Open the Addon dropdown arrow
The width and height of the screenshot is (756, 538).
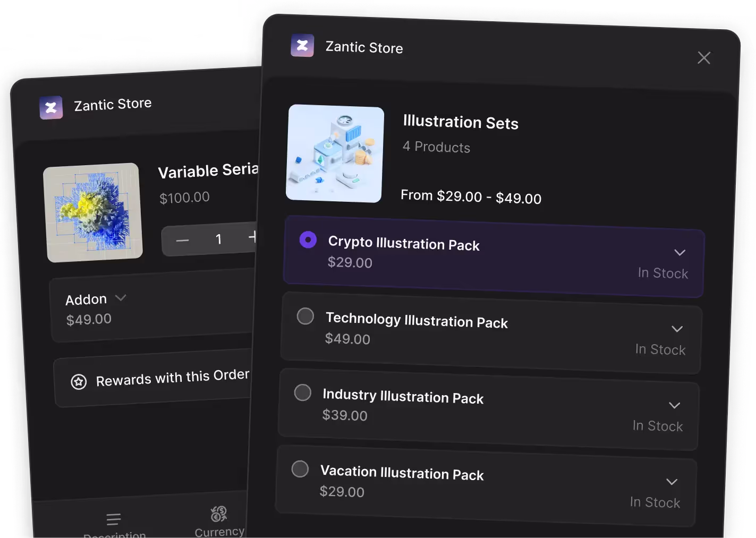pyautogui.click(x=121, y=297)
